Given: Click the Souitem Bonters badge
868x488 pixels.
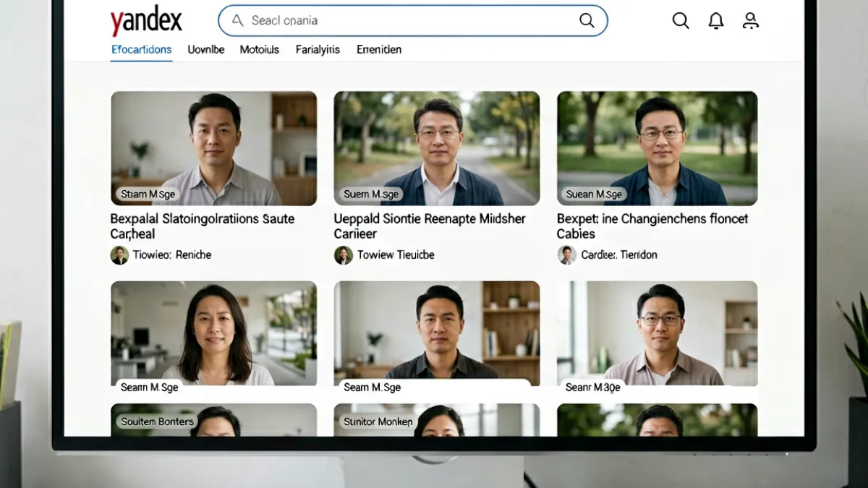Looking at the screenshot, I should [x=157, y=421].
